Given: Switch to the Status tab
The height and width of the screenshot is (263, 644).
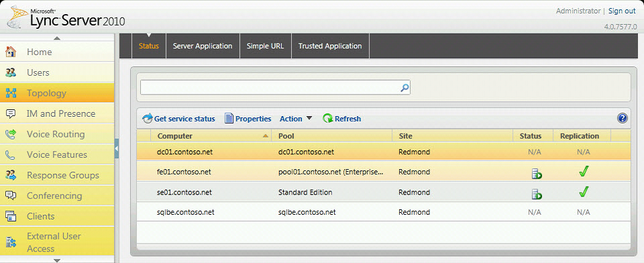Looking at the screenshot, I should tap(149, 46).
